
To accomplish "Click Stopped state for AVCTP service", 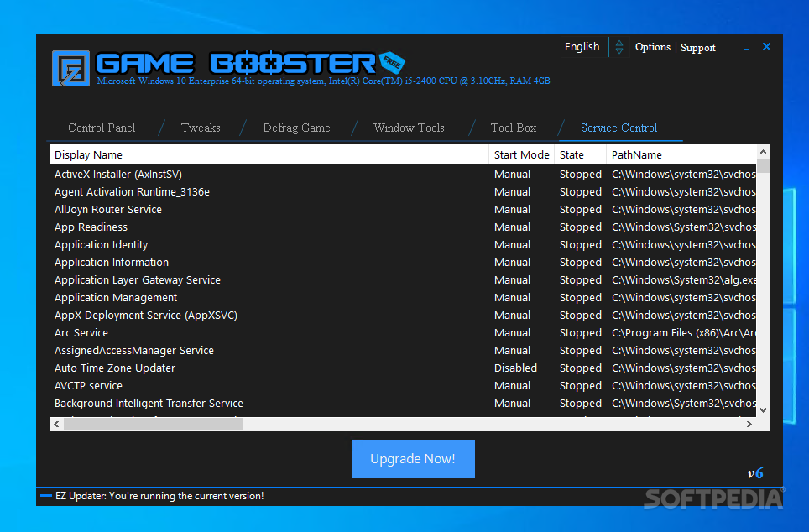I will point(581,385).
